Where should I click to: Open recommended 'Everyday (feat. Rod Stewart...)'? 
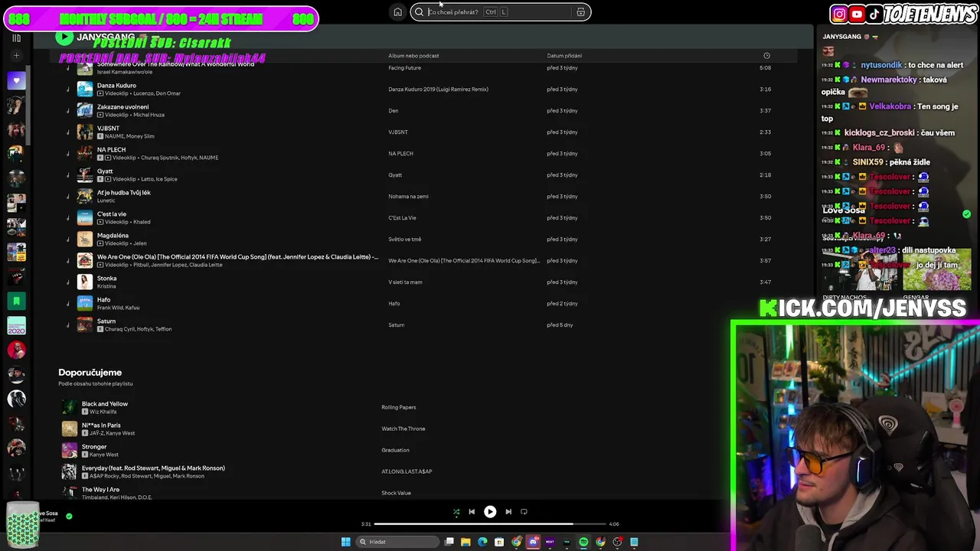(153, 468)
